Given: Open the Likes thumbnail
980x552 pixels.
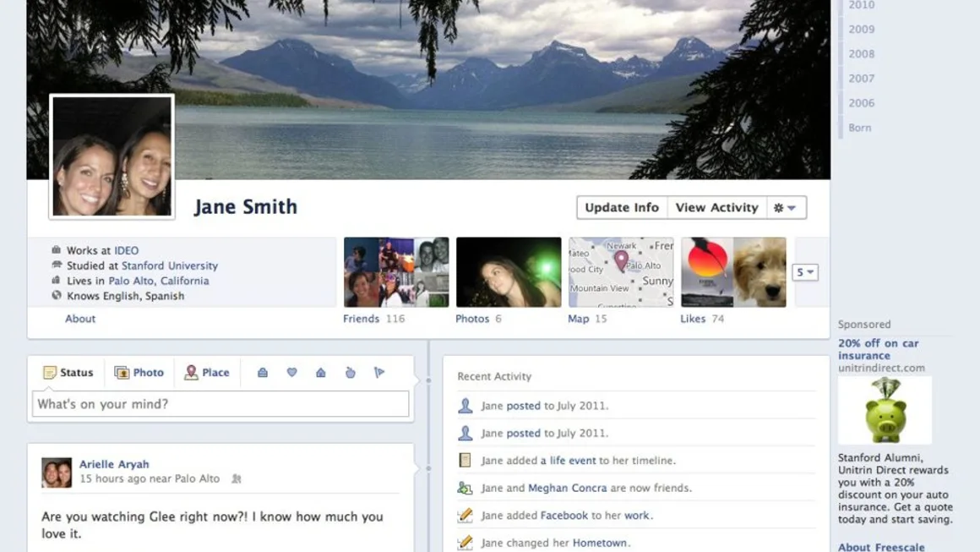Looking at the screenshot, I should [x=734, y=272].
